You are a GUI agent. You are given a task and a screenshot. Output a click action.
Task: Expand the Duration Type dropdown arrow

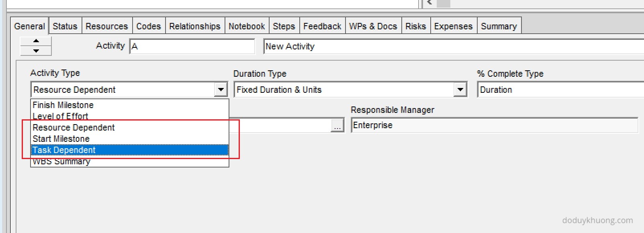tap(460, 90)
